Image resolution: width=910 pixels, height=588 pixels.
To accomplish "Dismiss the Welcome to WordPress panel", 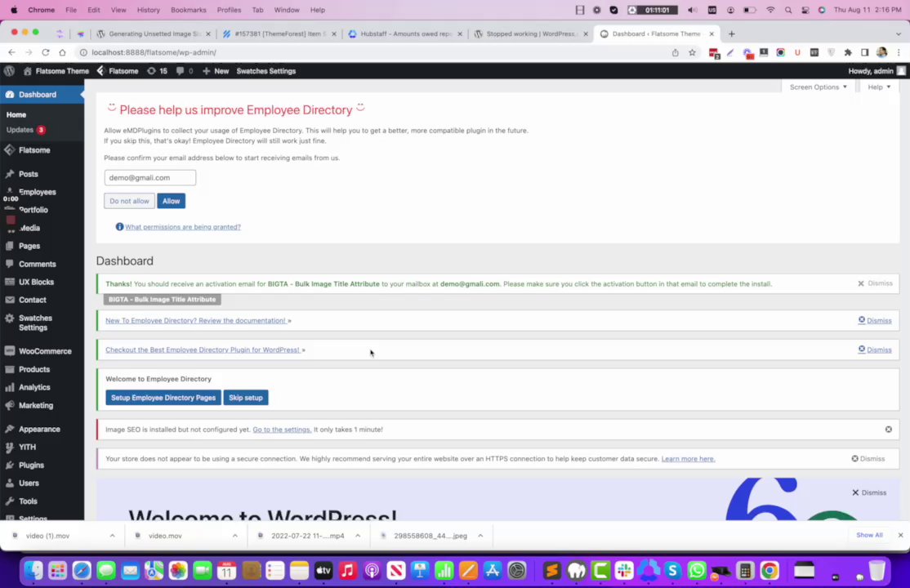I will pos(869,492).
